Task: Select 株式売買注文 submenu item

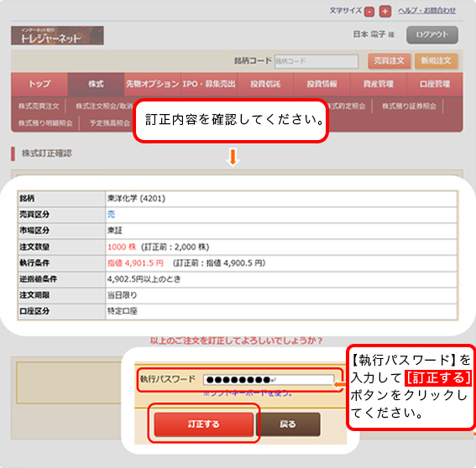Action: coord(39,107)
